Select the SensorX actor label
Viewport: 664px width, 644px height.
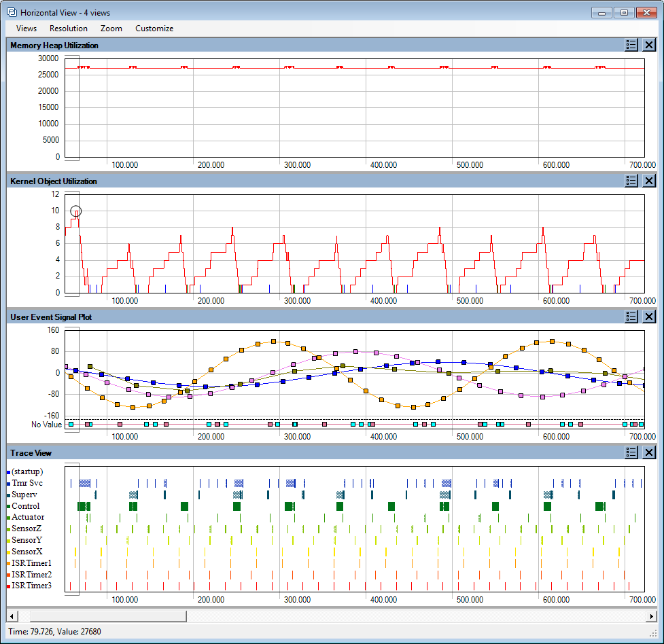(27, 552)
